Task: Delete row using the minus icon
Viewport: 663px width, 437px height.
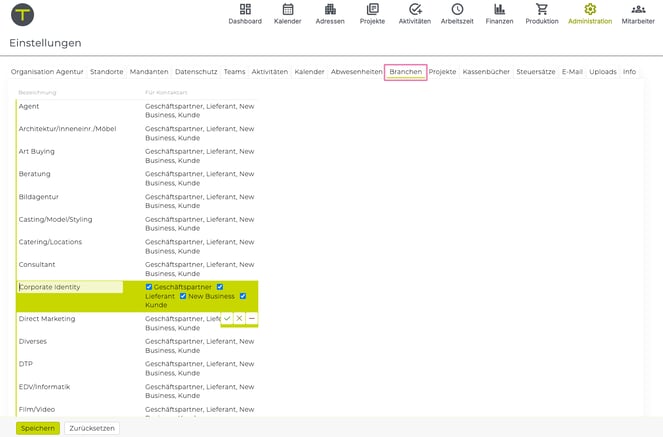Action: click(252, 318)
